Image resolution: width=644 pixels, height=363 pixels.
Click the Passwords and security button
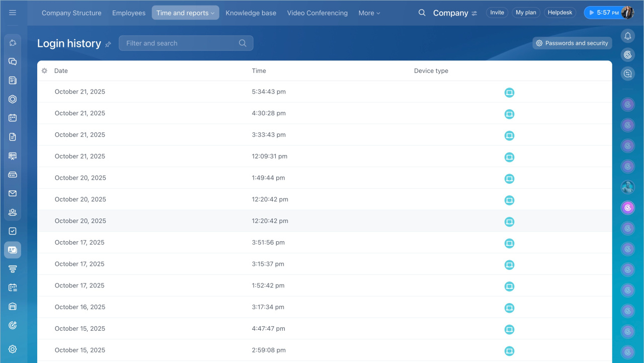tap(572, 43)
